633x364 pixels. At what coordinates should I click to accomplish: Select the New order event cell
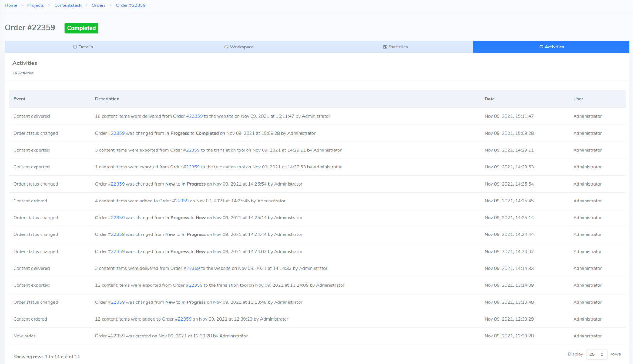24,336
